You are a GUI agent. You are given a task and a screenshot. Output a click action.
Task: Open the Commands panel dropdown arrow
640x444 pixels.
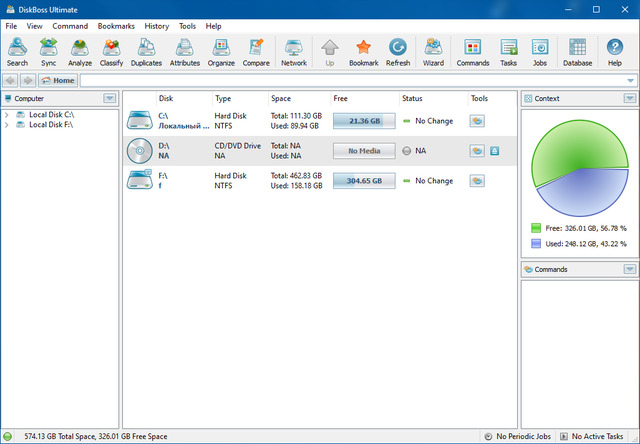coord(629,269)
